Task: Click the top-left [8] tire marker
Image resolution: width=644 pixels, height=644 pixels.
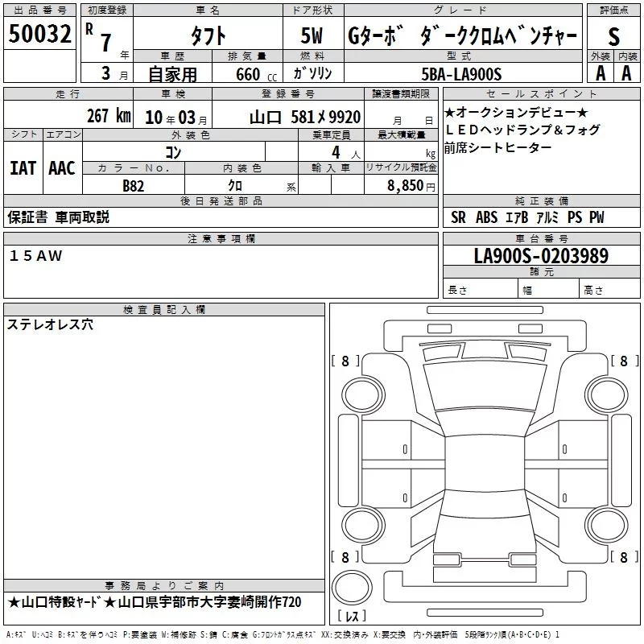Action: (x=345, y=361)
